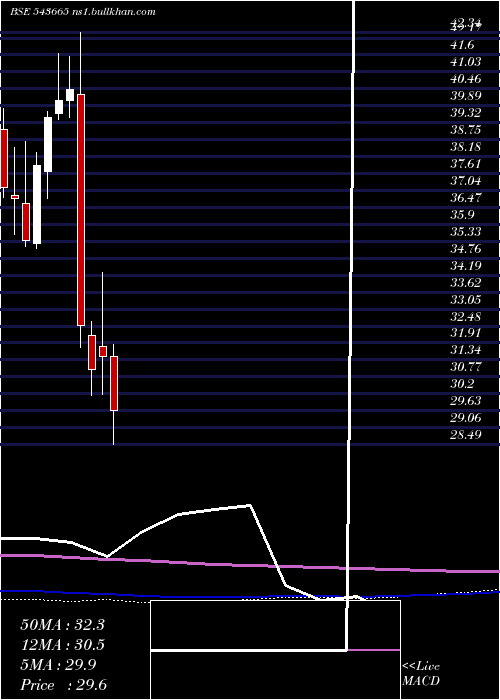Click the 30.77 price axis label
Screen dimensions: 500x700
[465, 367]
